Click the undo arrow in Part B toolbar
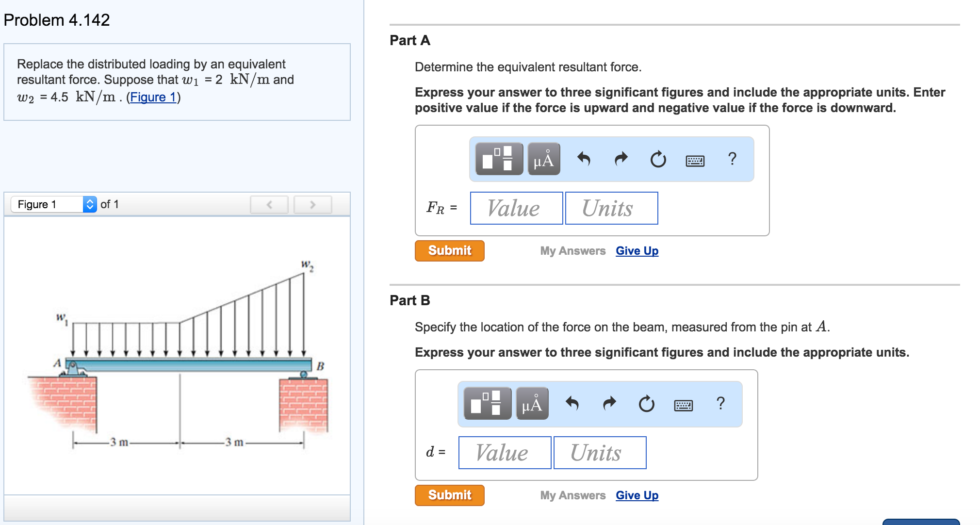Screen dimensions: 980x525 point(572,403)
